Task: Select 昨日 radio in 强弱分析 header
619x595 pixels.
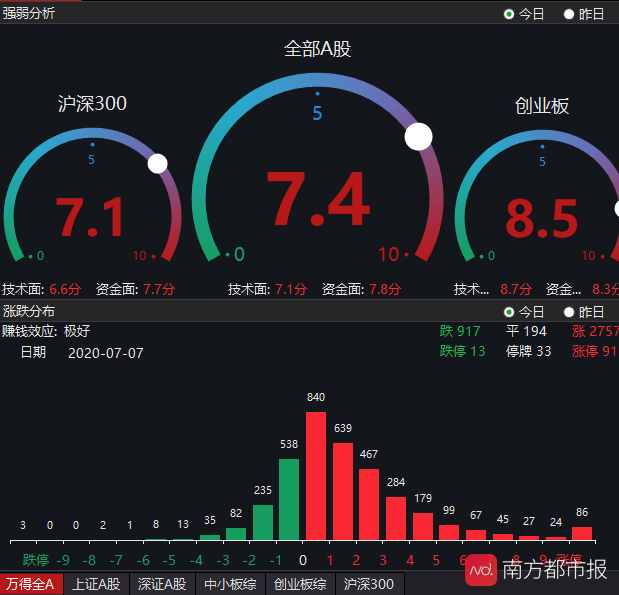Action: click(x=569, y=14)
